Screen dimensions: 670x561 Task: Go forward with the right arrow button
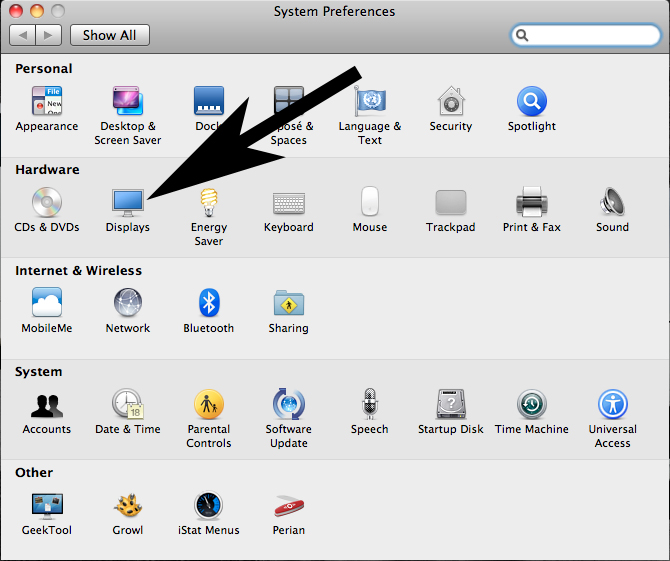49,35
